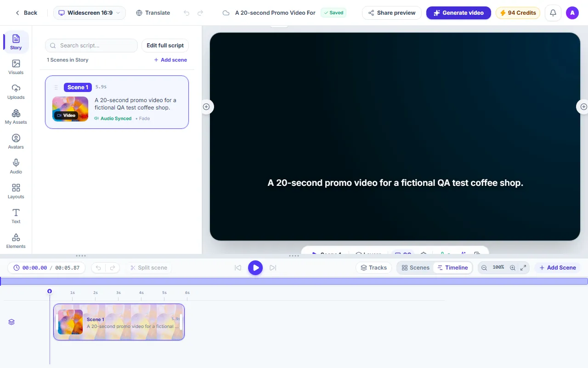
Task: Open the Visuals panel in sidebar
Action: pyautogui.click(x=16, y=67)
